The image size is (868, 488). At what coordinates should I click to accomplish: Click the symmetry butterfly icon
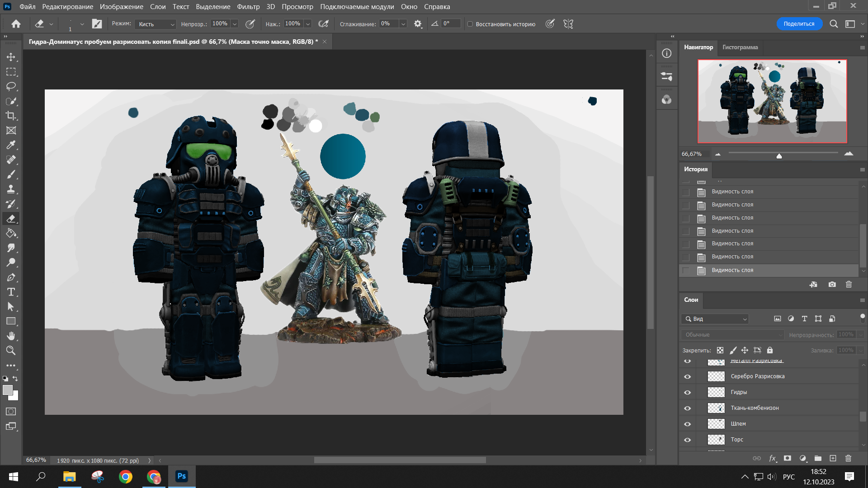coord(568,24)
